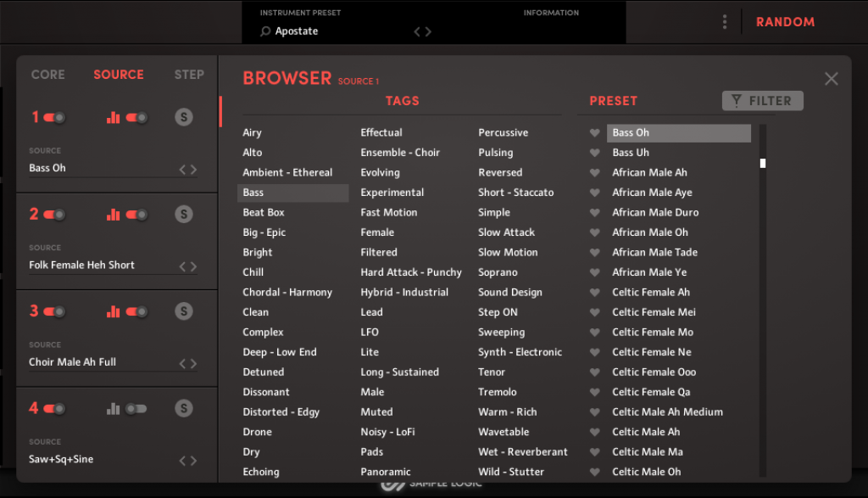The height and width of the screenshot is (498, 868).
Task: Select the Ambient - Ethereal tag
Action: [287, 172]
